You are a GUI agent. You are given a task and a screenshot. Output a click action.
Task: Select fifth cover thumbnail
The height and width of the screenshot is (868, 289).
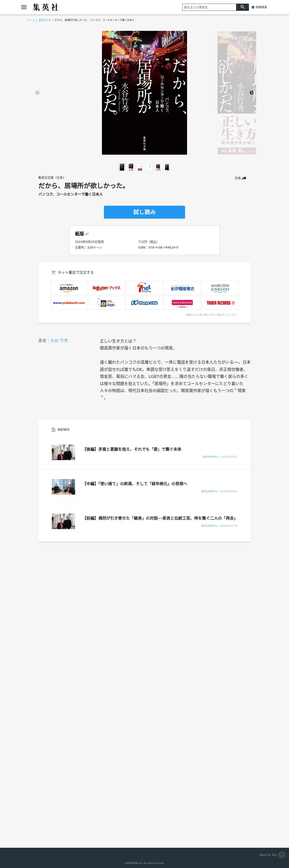click(158, 167)
